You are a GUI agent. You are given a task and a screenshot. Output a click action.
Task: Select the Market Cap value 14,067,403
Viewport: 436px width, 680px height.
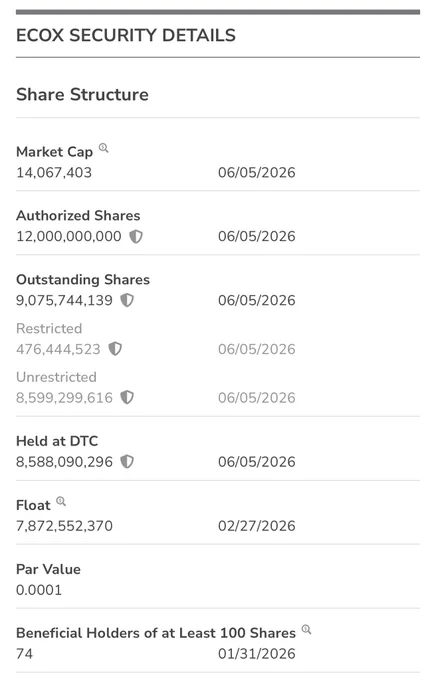pyautogui.click(x=54, y=173)
